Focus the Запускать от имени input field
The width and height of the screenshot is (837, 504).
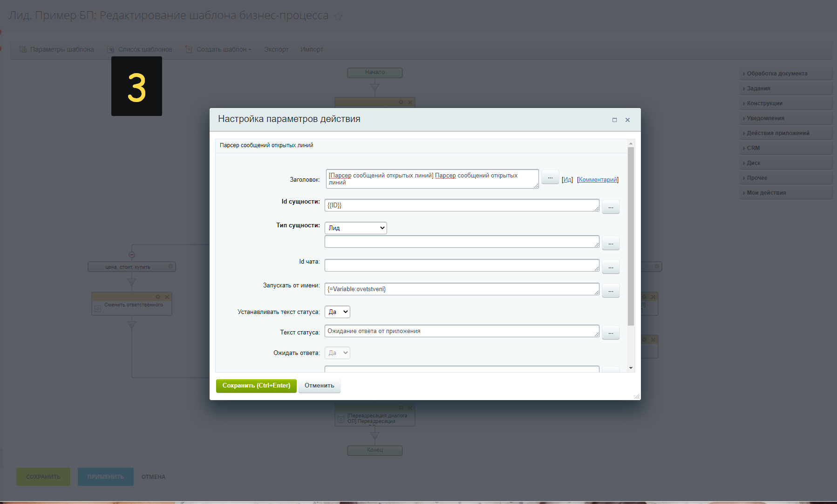click(462, 289)
